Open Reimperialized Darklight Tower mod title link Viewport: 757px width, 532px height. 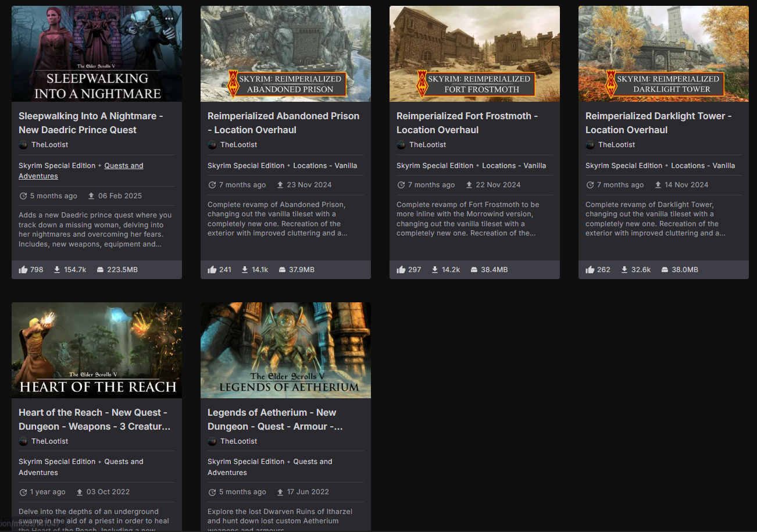(x=658, y=123)
